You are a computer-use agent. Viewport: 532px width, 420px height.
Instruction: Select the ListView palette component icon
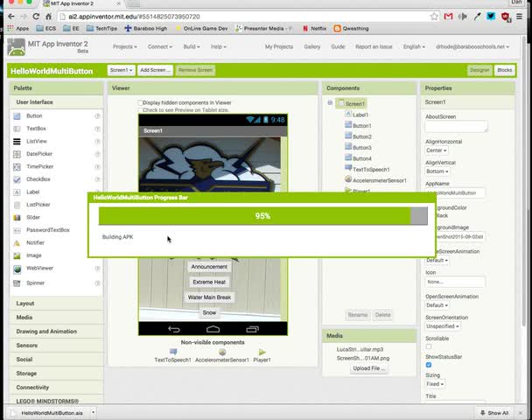[x=17, y=142]
